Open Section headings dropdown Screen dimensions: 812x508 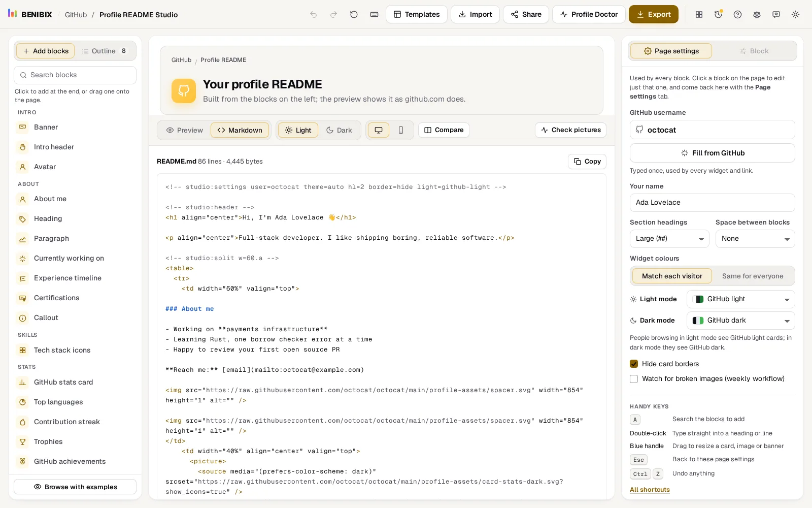point(669,239)
